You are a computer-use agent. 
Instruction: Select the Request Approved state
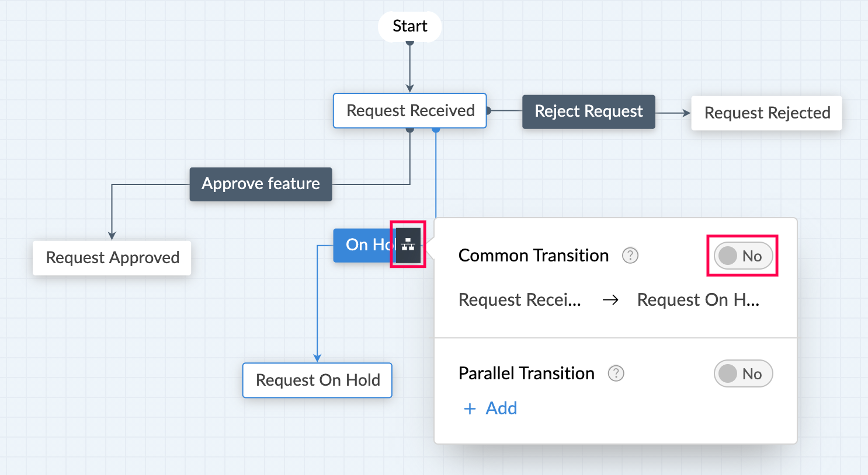click(112, 258)
